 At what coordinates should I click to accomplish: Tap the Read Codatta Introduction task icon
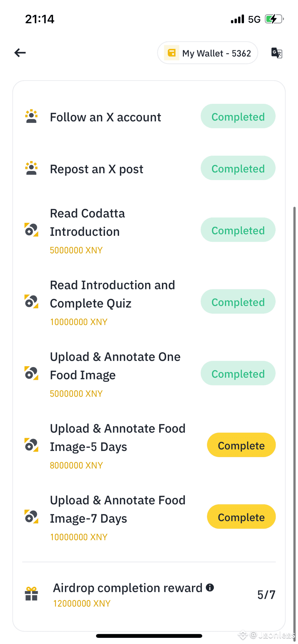tap(32, 230)
